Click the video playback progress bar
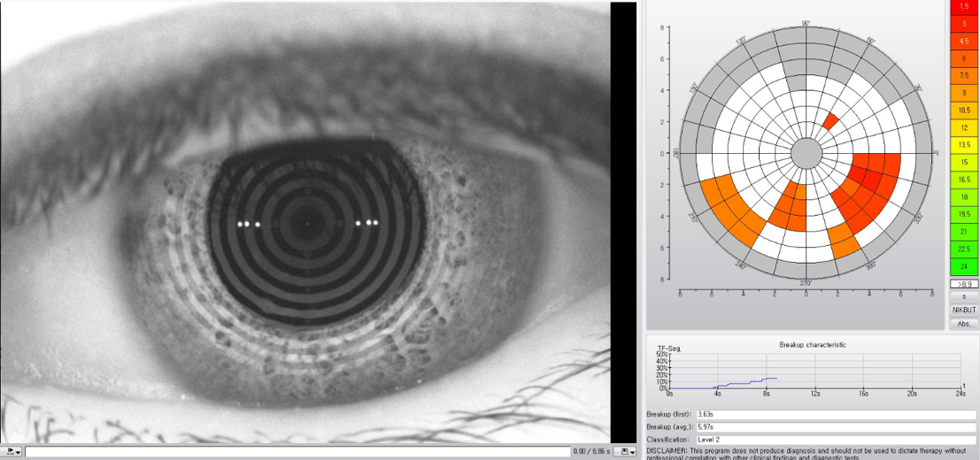This screenshot has height=460, width=980. coord(298,452)
